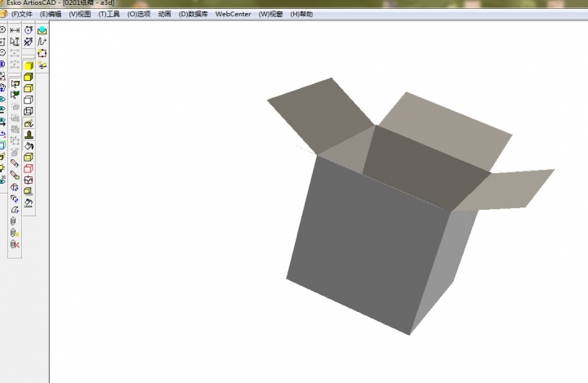Open the 动画 animation menu
Viewport: 588px width, 383px height.
click(x=164, y=14)
